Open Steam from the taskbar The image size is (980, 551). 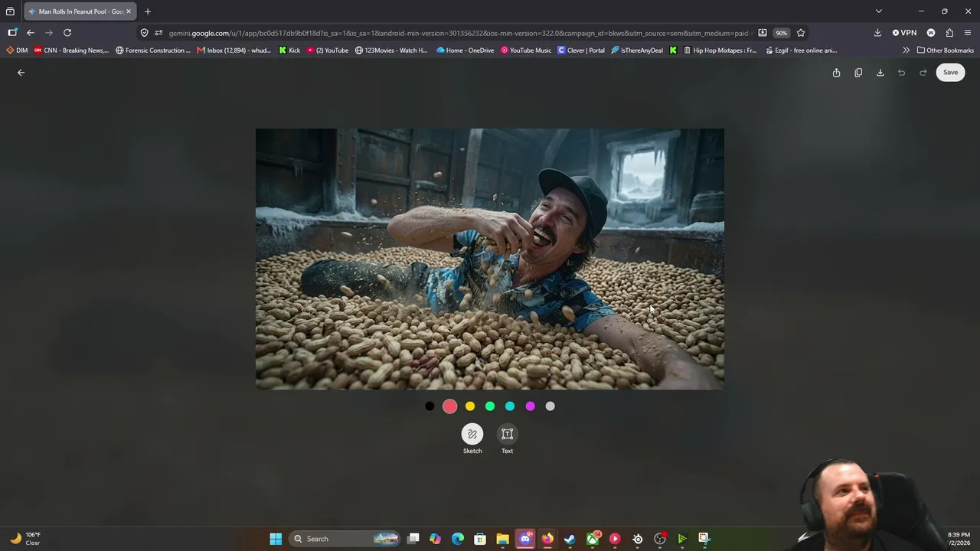point(570,539)
